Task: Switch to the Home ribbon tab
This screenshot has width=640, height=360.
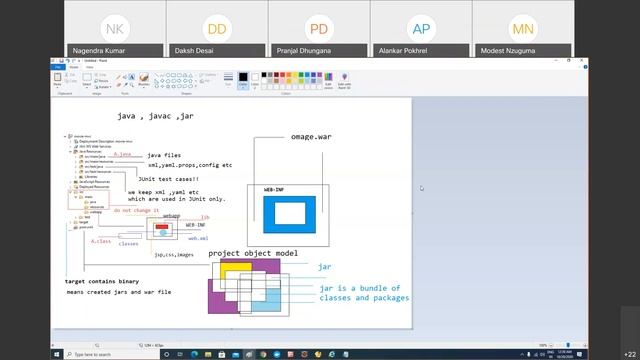Action: coord(74,67)
